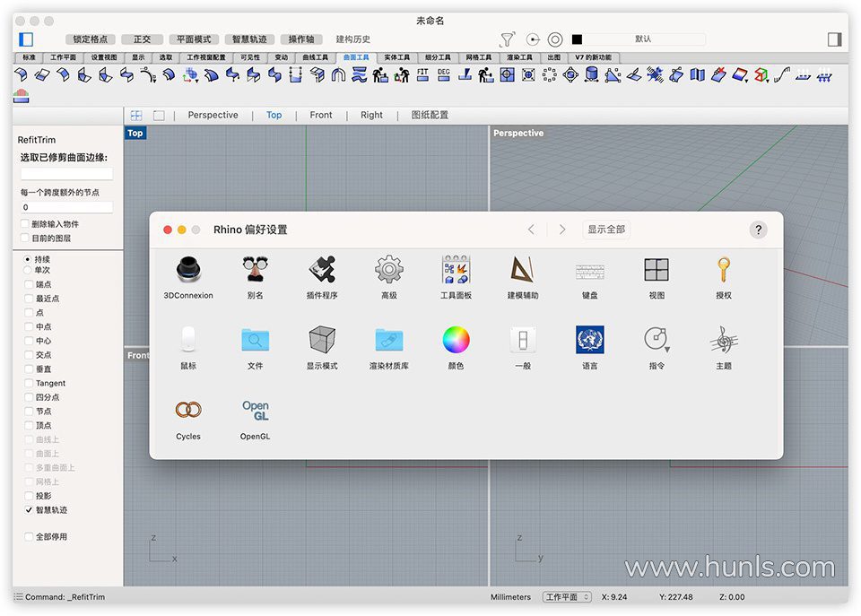Switch to the 网格工具 toolbar tab
This screenshot has height=616, width=861.
click(479, 57)
